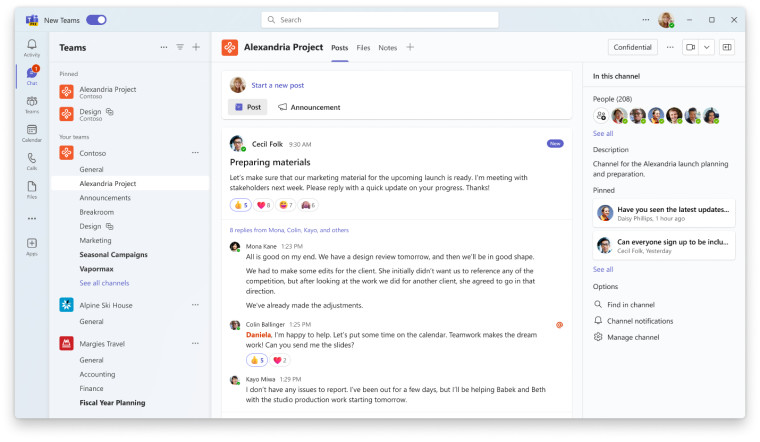Open Files in the left rail

tap(32, 190)
